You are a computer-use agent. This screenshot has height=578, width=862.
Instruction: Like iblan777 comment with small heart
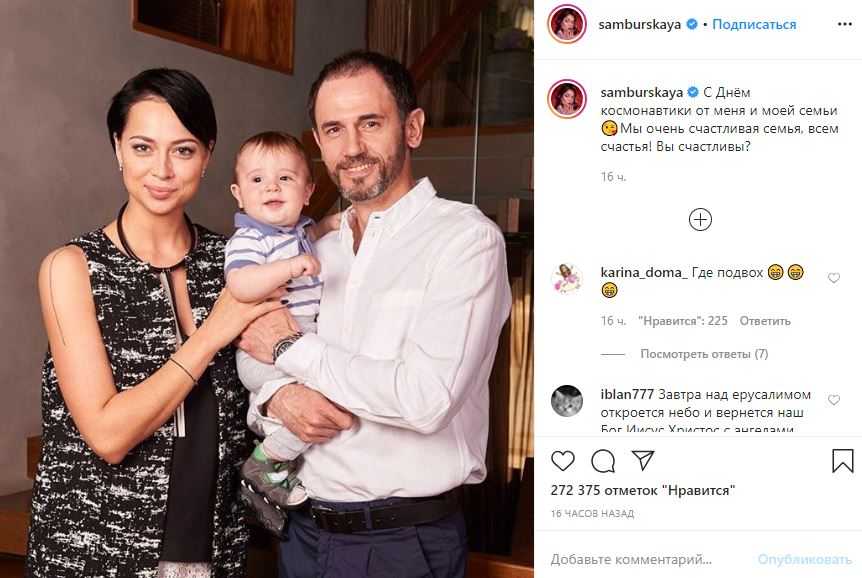click(x=834, y=400)
